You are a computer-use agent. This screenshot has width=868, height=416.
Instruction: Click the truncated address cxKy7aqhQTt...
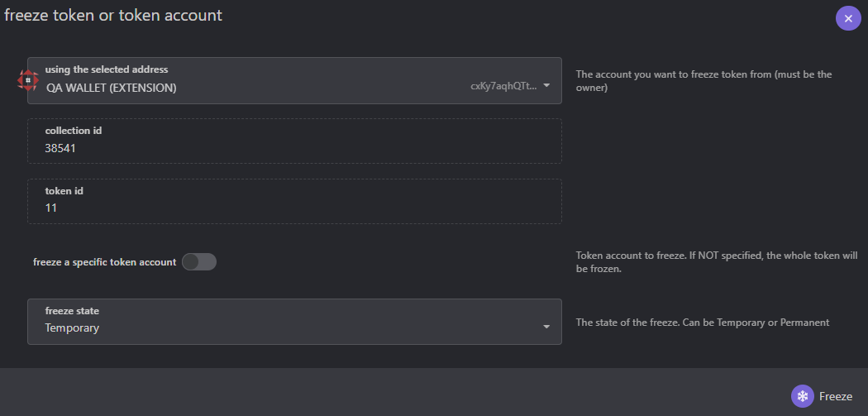tap(503, 86)
